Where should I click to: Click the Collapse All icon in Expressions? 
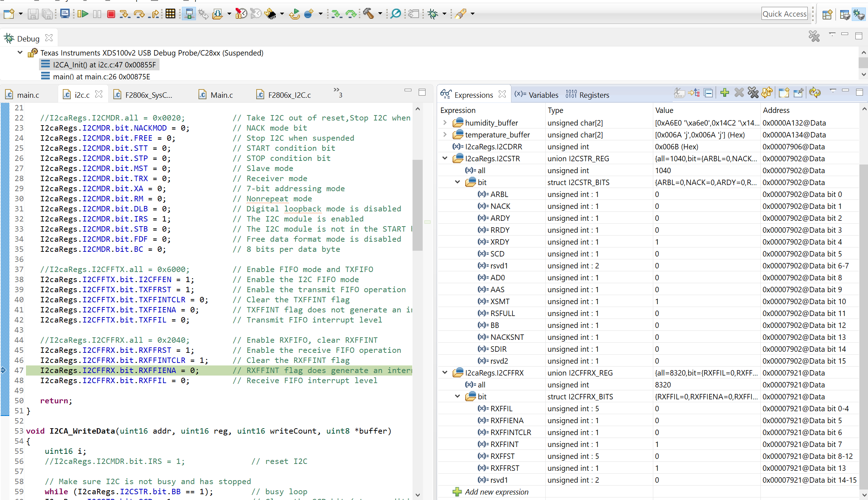click(708, 93)
